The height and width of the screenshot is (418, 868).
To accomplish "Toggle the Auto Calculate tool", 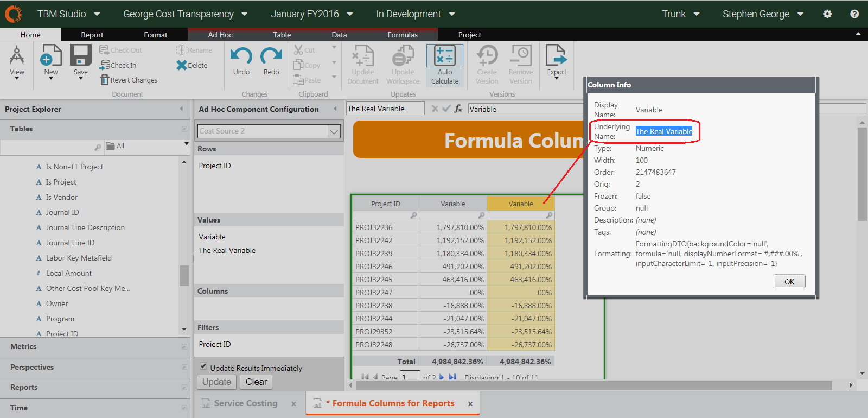I will pyautogui.click(x=445, y=65).
